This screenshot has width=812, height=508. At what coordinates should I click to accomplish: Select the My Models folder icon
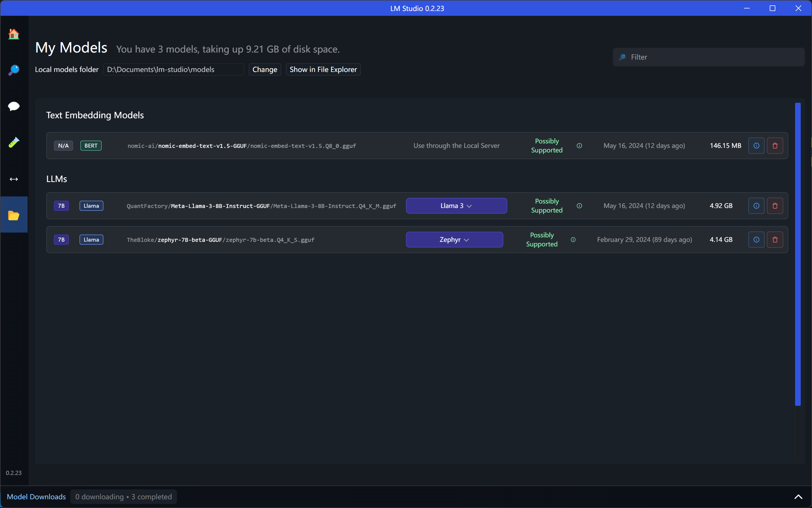click(14, 215)
